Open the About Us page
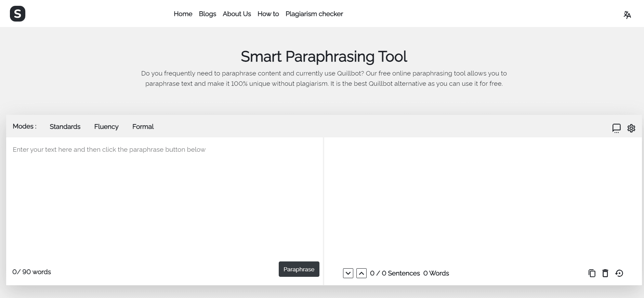Screen dimensions: 644x298 [237, 14]
